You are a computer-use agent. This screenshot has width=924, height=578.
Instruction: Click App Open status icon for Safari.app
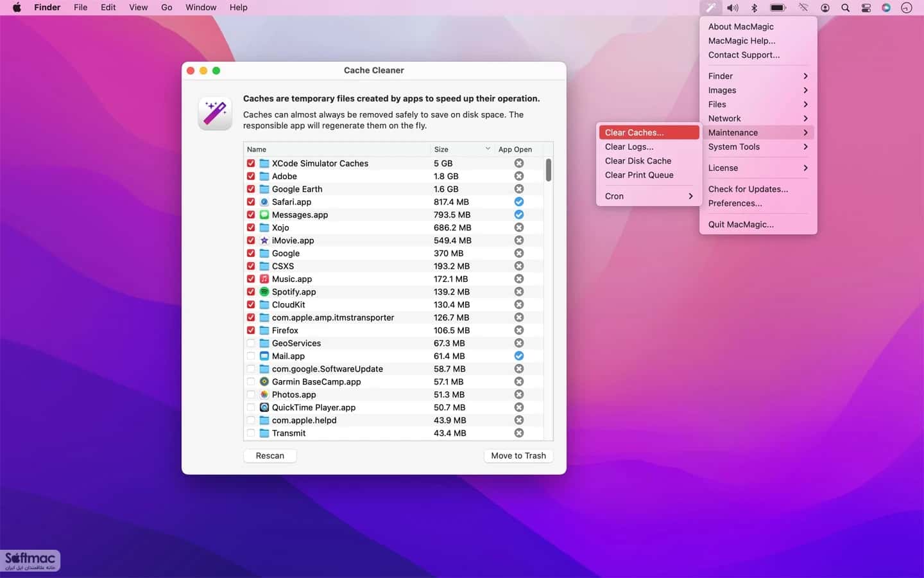pos(519,202)
